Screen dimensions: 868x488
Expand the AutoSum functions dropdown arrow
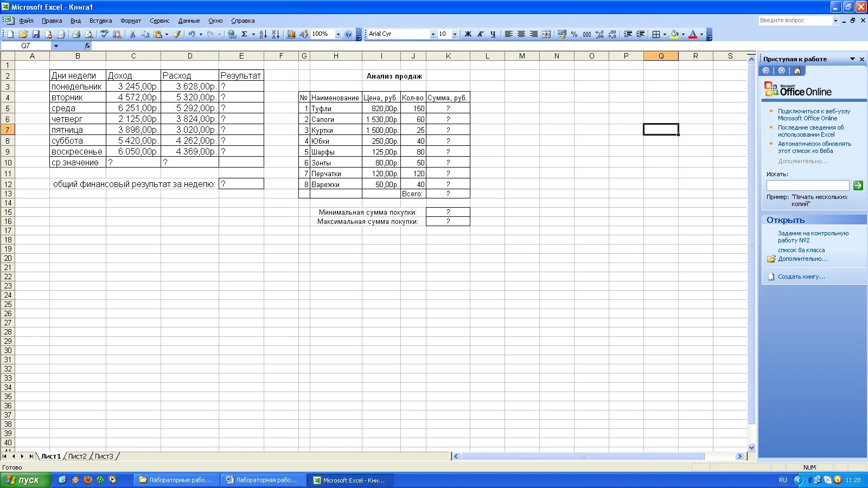(x=253, y=34)
